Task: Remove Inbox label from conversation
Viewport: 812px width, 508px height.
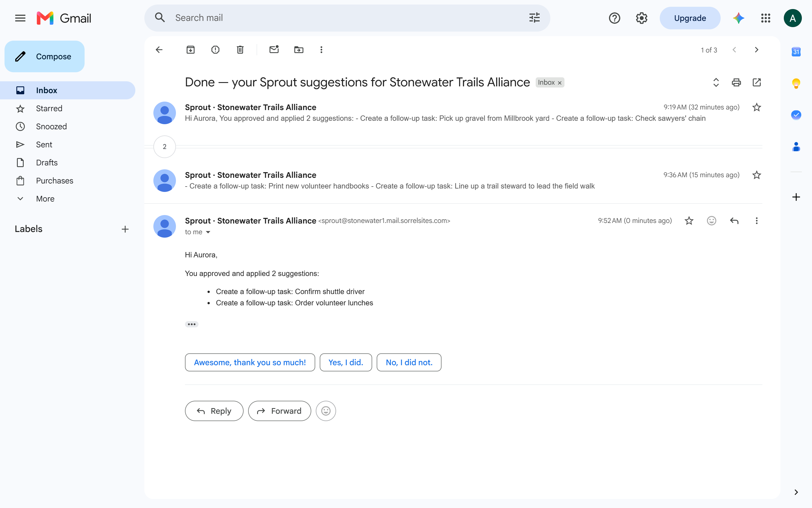Action: [559, 83]
